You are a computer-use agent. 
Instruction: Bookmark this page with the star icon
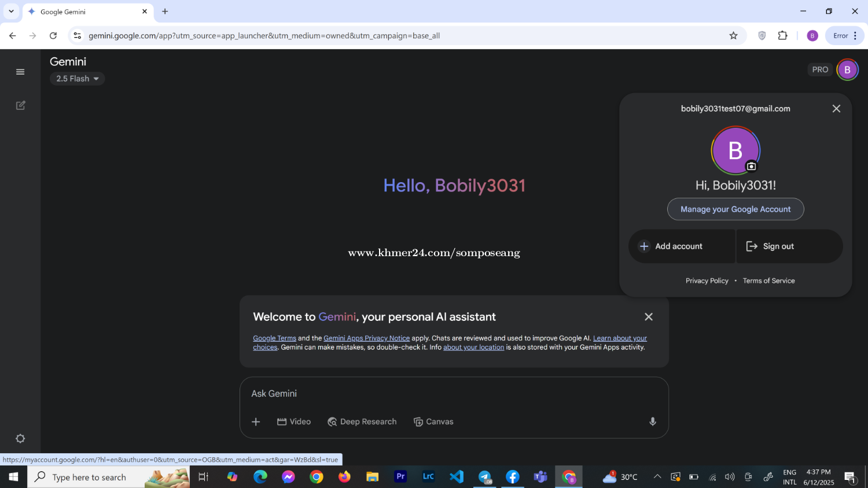click(733, 36)
